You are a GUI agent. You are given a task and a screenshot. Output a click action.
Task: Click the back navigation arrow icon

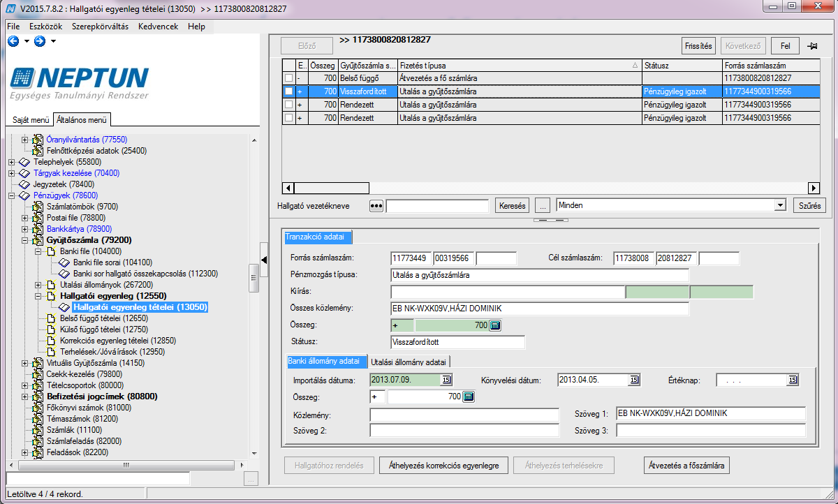click(13, 41)
